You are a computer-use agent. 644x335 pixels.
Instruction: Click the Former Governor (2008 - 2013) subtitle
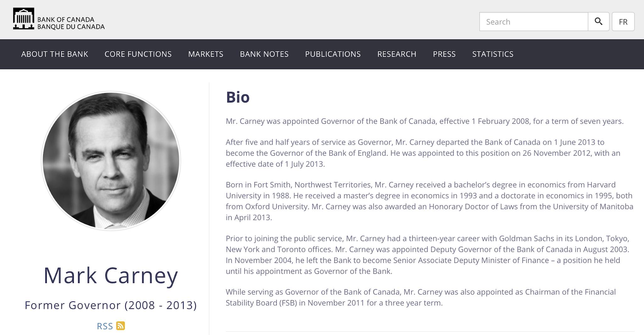pos(111,305)
